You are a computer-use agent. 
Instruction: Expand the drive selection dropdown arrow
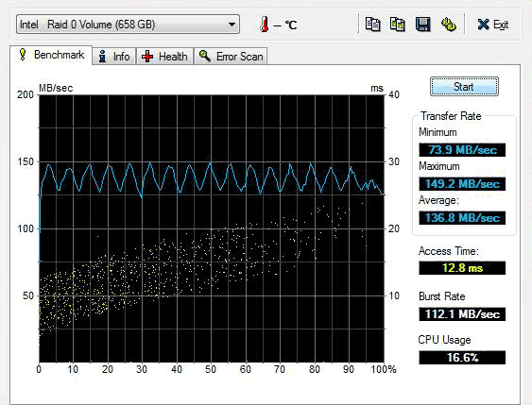pyautogui.click(x=232, y=25)
